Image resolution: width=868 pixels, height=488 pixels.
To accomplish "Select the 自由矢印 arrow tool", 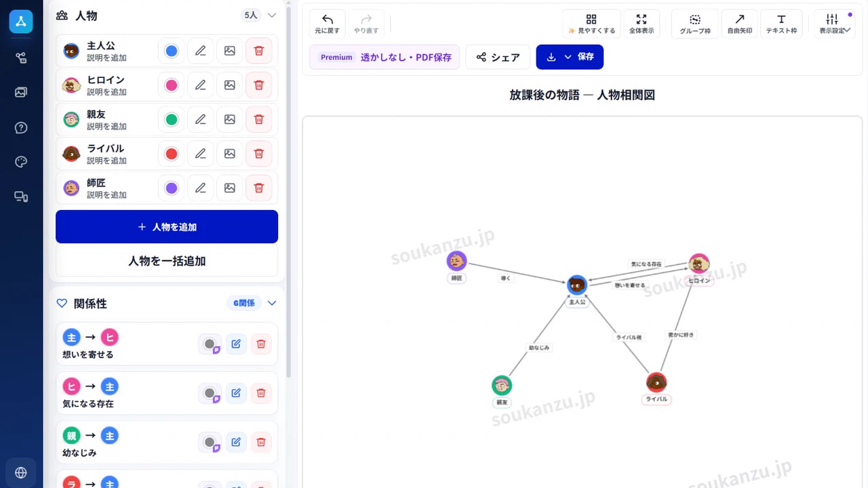I will coord(740,24).
